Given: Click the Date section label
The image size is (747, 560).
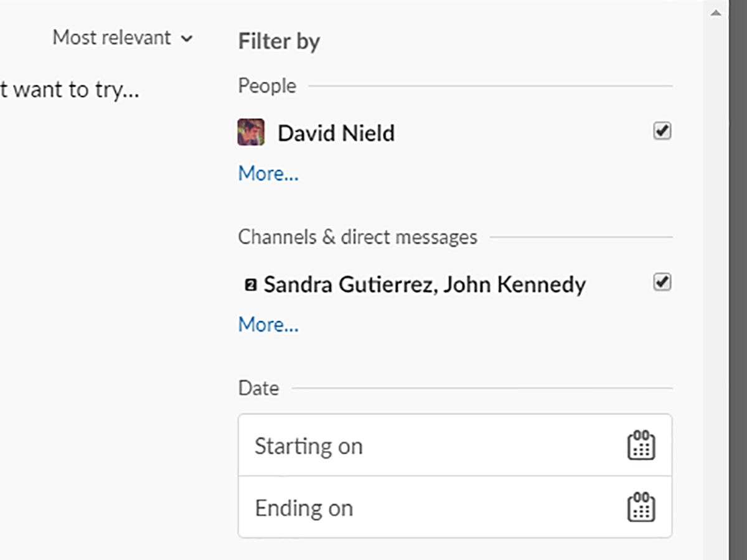Looking at the screenshot, I should tap(258, 388).
